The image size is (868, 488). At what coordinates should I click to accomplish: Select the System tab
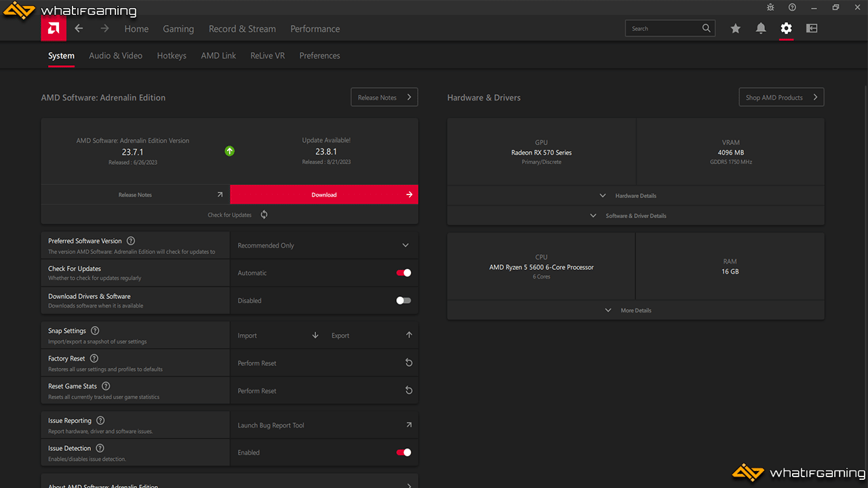tap(61, 56)
